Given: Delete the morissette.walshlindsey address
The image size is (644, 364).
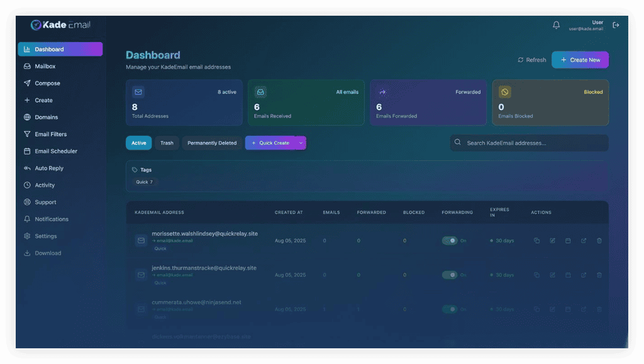Looking at the screenshot, I should pos(599,241).
